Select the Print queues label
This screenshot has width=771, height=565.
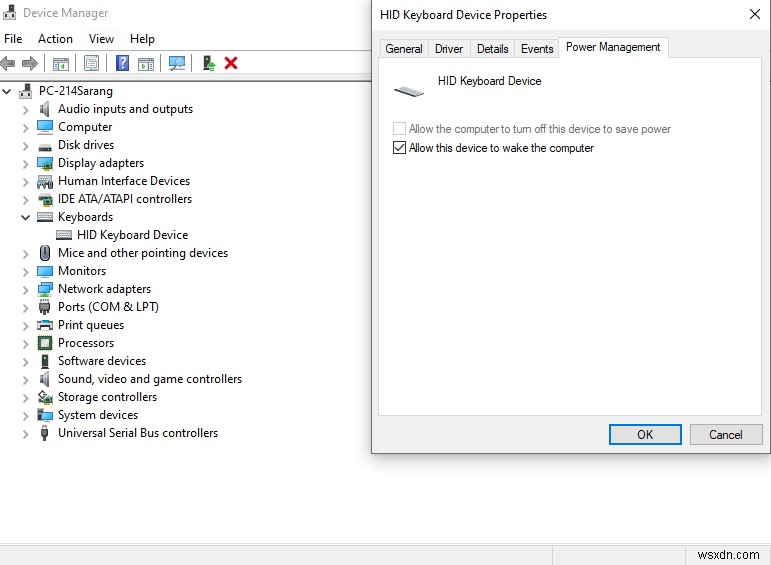[90, 325]
